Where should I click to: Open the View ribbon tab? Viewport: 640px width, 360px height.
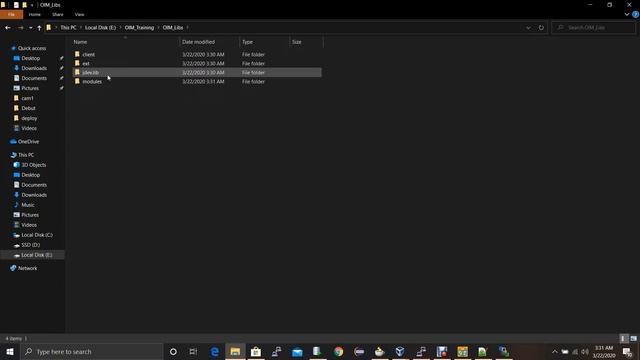(79, 14)
